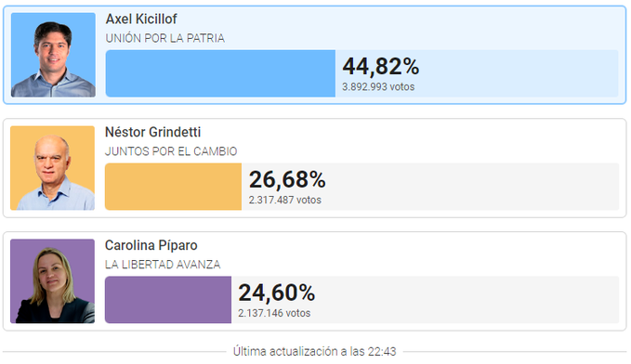631x364 pixels.
Task: Click the blue 44,82% result bar
Action: point(220,73)
